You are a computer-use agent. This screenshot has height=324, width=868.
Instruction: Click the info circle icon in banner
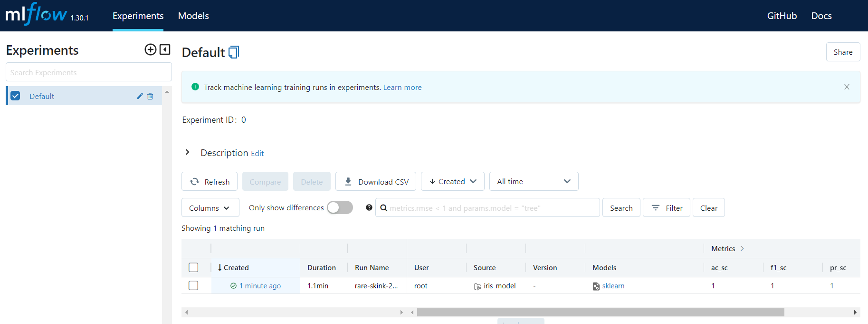coord(195,87)
